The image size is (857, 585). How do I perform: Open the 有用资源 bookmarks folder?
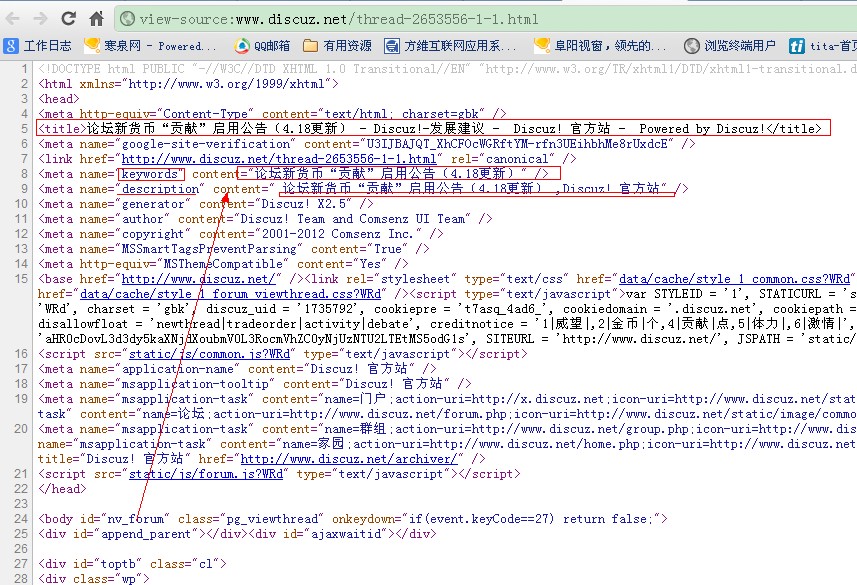coord(337,46)
